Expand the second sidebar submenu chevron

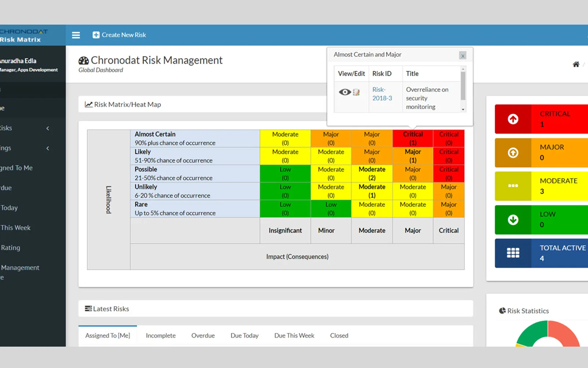(48, 148)
